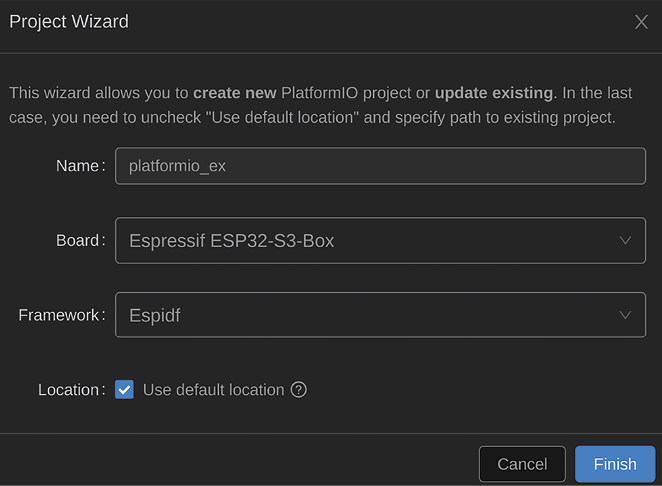Click the "Project Wizard" dialog title
The height and width of the screenshot is (486, 662).
click(x=69, y=21)
